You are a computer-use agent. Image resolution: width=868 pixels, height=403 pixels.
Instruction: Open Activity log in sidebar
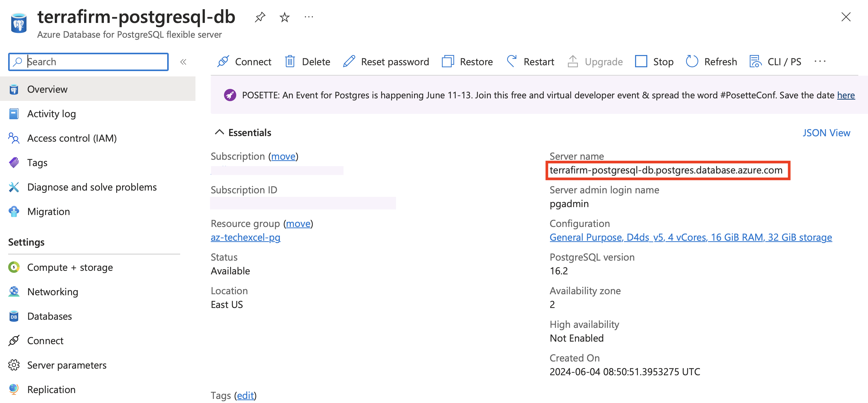51,114
